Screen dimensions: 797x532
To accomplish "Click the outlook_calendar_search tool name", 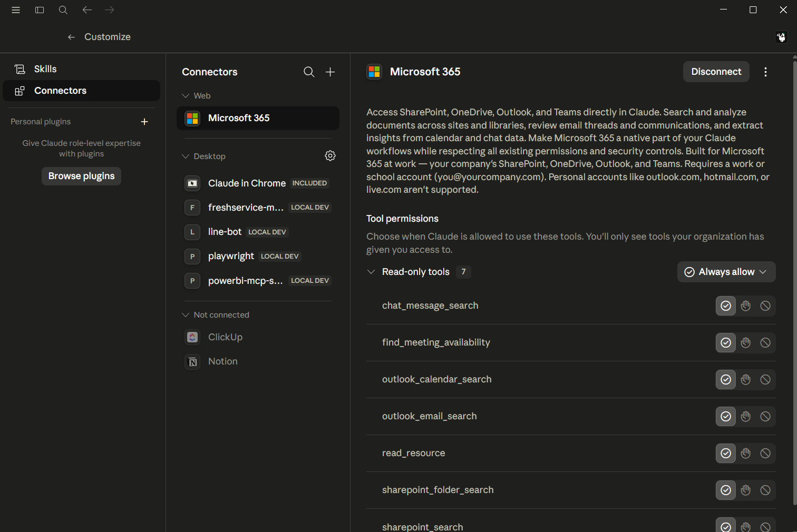I will pos(437,379).
